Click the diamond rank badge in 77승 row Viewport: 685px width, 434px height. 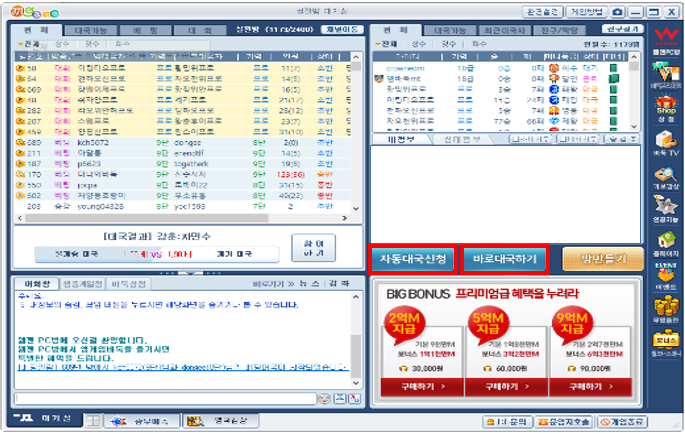tap(554, 121)
